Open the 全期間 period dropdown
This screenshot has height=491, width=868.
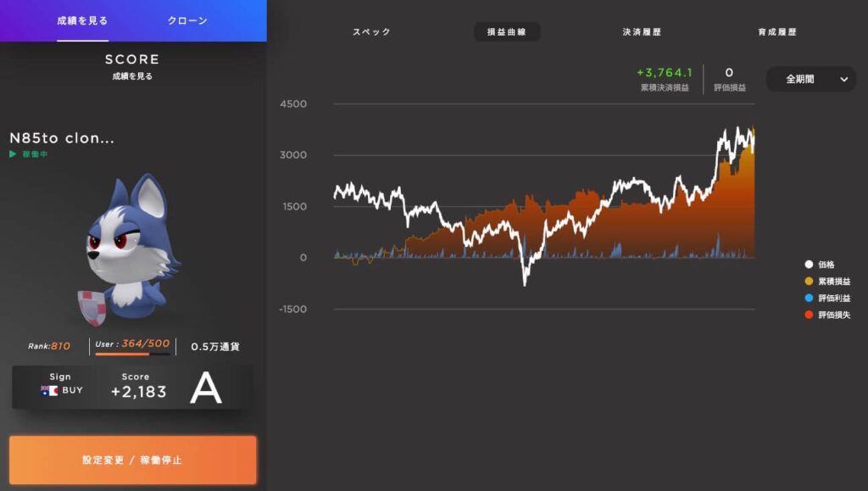[810, 79]
